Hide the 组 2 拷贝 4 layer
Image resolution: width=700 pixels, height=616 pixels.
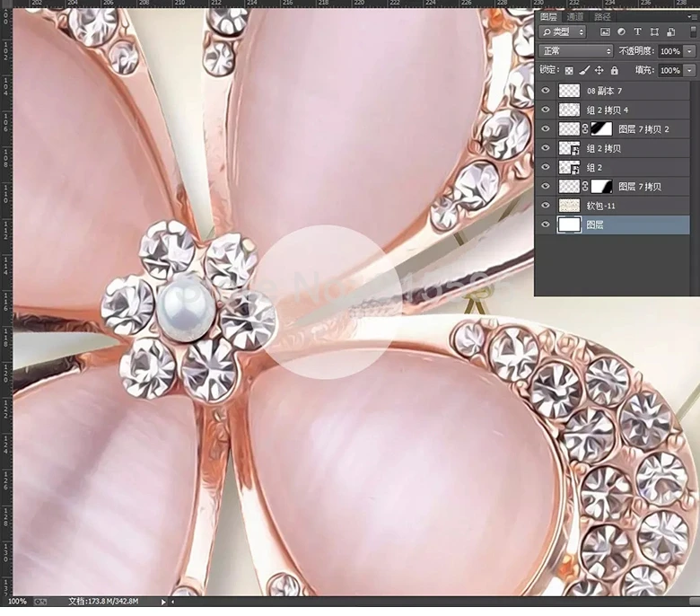[x=546, y=110]
